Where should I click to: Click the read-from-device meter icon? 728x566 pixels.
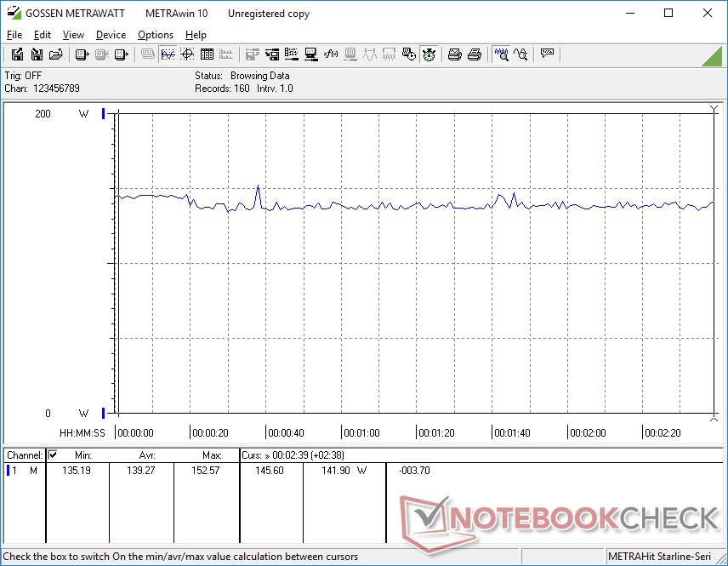[82, 54]
